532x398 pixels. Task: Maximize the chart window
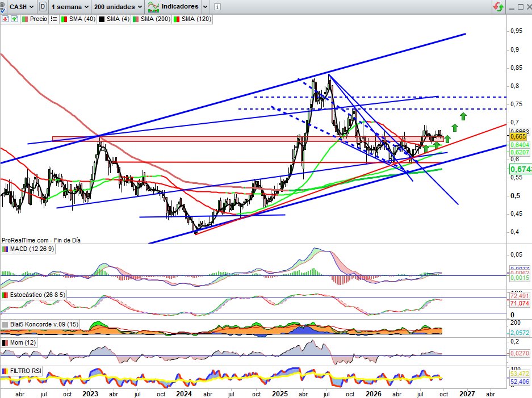pyautogui.click(x=521, y=6)
